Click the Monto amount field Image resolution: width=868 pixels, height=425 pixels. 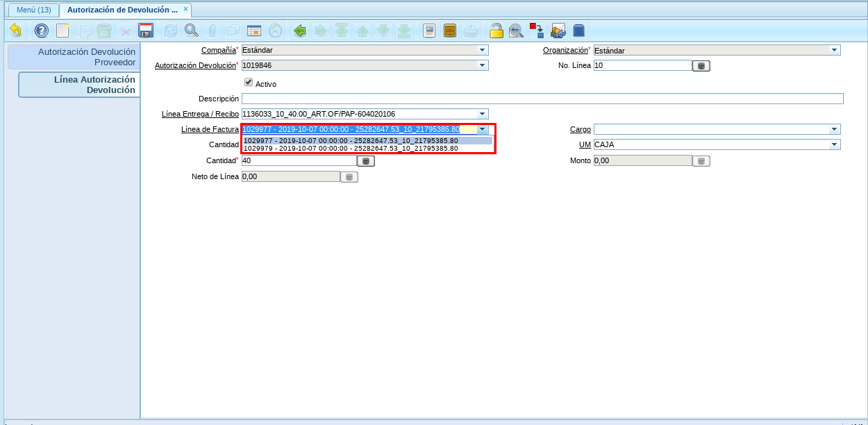pyautogui.click(x=642, y=160)
